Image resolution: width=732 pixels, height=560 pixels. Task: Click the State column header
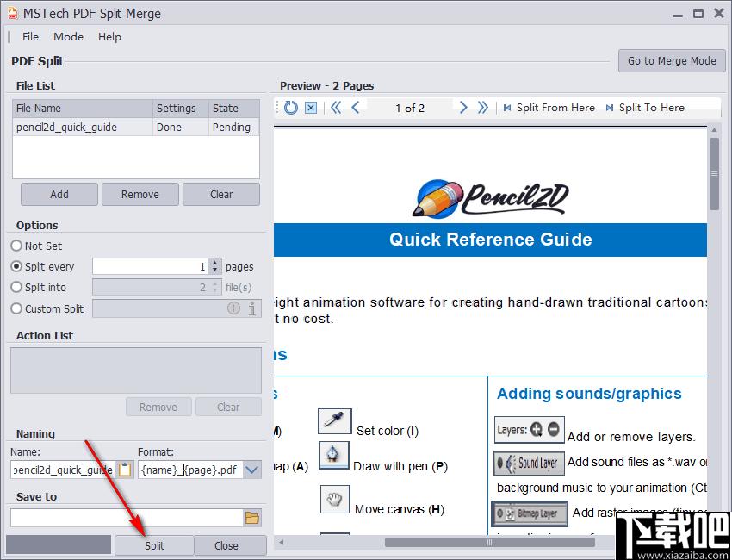[234, 108]
